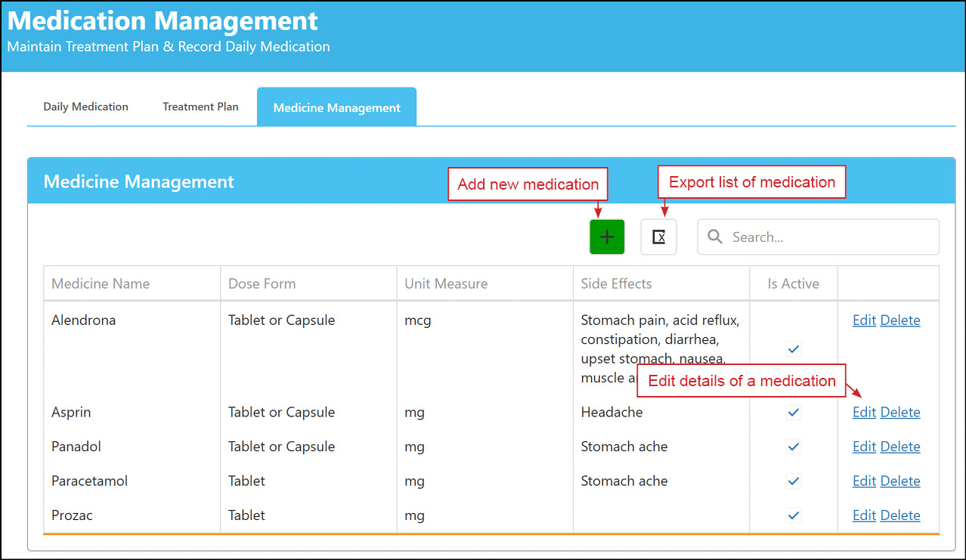
Task: Open the Treatment Plan tab
Action: click(x=200, y=107)
